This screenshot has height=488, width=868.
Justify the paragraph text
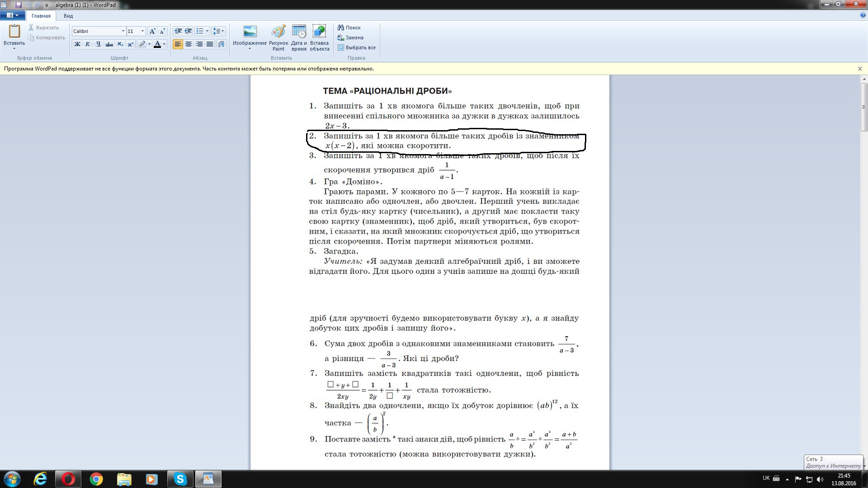209,44
